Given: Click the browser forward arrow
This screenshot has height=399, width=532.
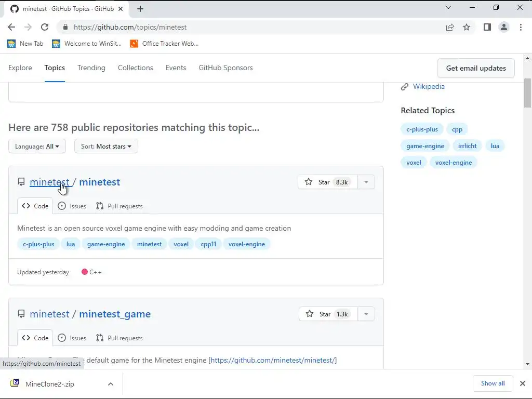Looking at the screenshot, I should pos(28,27).
